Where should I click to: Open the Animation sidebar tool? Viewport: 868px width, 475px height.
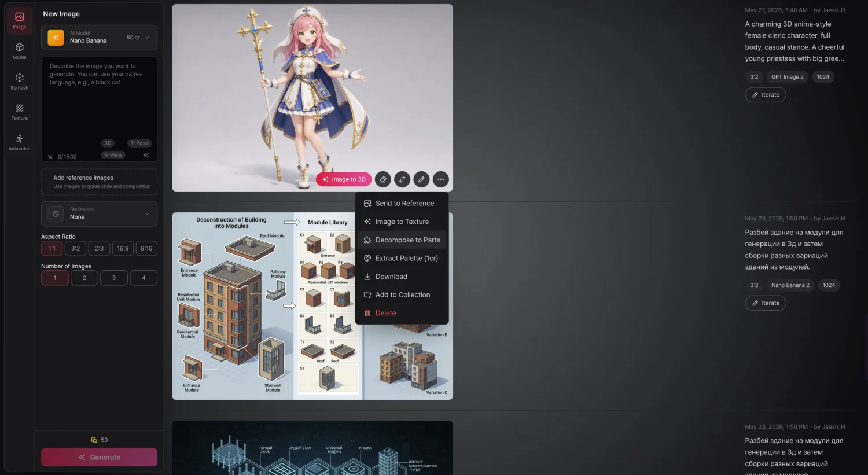tap(19, 142)
